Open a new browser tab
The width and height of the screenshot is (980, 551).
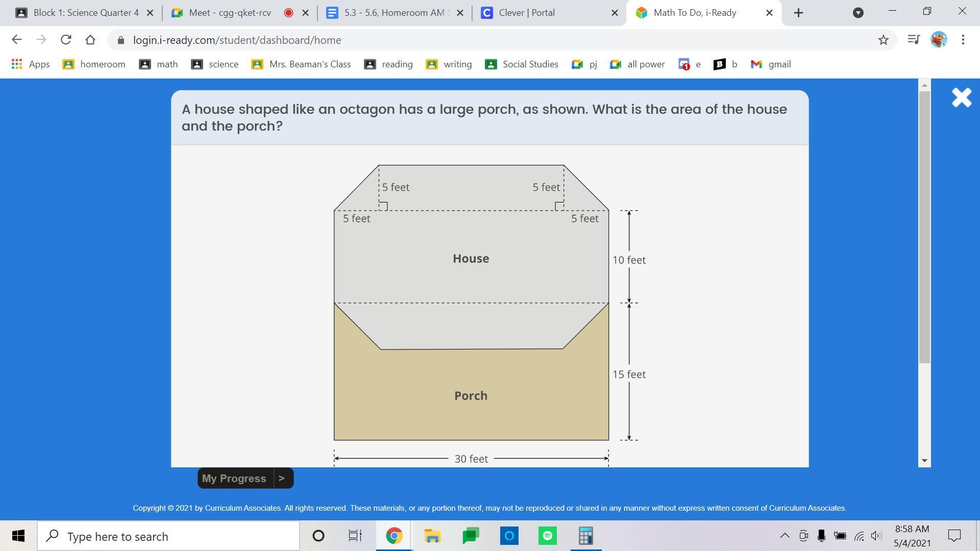799,13
